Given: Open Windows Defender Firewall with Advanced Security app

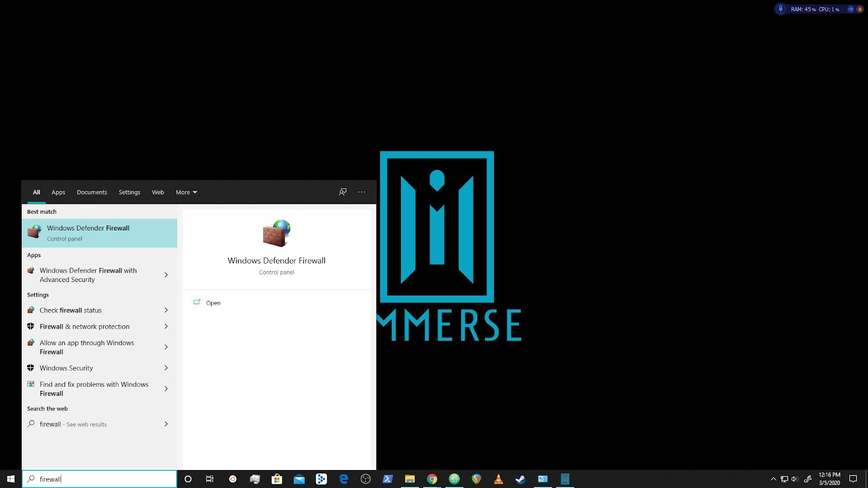Looking at the screenshot, I should (x=88, y=275).
